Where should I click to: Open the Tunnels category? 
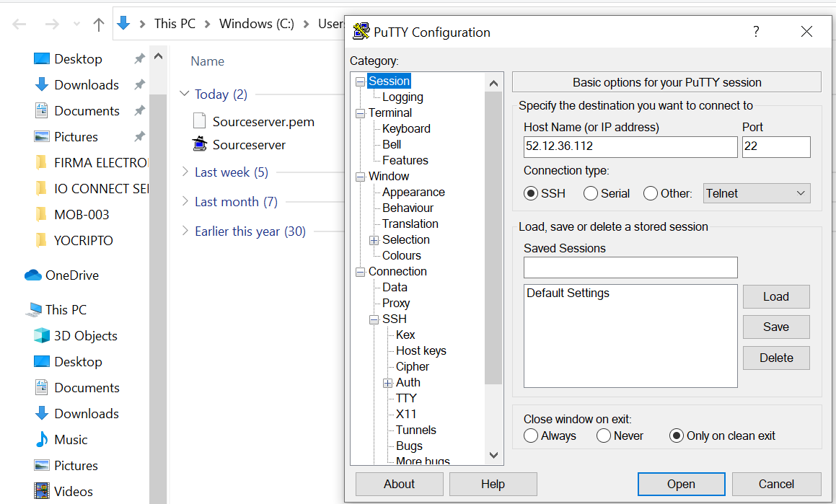pos(416,430)
